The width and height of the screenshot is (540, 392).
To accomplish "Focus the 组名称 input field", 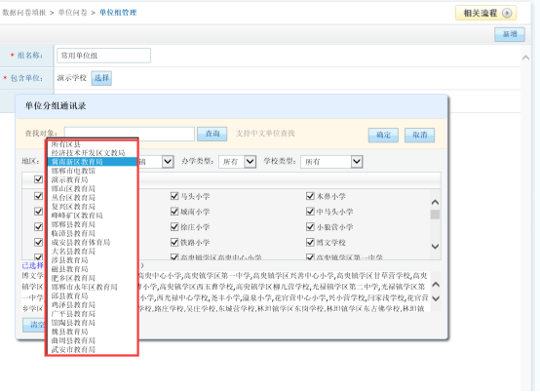I will tap(103, 56).
